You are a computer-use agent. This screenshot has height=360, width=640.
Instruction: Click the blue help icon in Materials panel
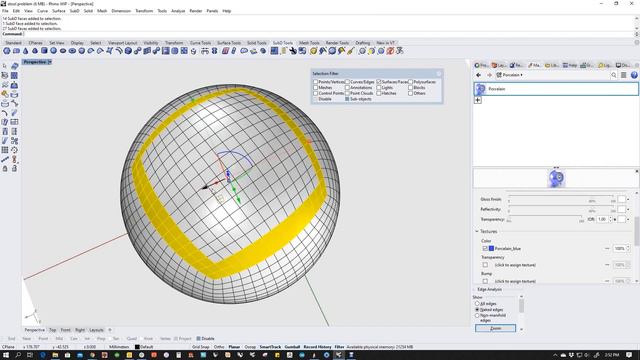634,75
